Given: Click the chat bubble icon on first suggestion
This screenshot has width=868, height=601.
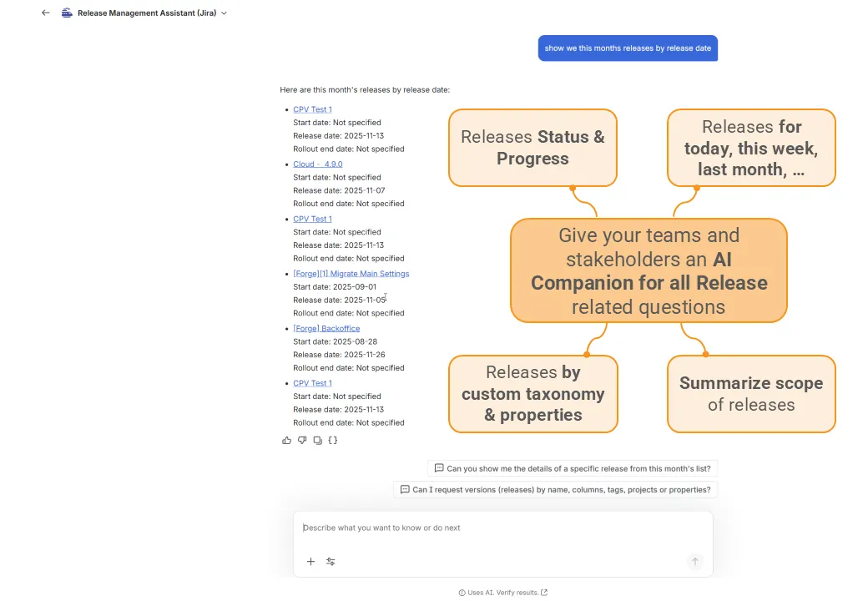Looking at the screenshot, I should [440, 468].
